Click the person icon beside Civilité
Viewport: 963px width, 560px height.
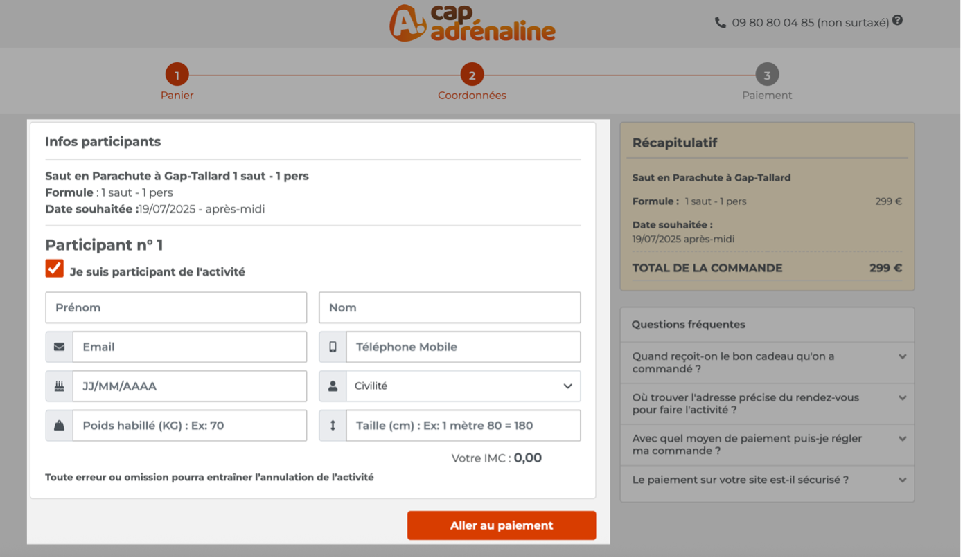(333, 386)
